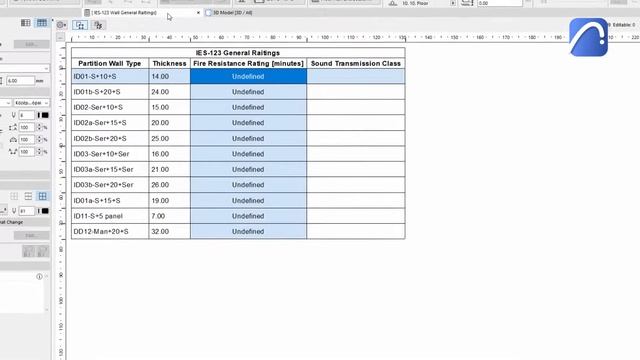Screen dimensions: 640x360
Task: Click the Sound Transmission Class cell for ID02-Ser+10+S
Action: [x=356, y=107]
